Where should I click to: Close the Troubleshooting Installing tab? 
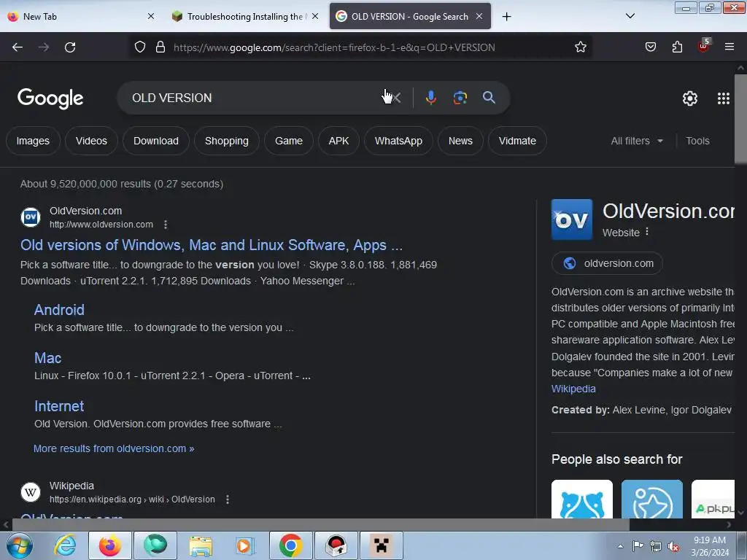(x=315, y=16)
